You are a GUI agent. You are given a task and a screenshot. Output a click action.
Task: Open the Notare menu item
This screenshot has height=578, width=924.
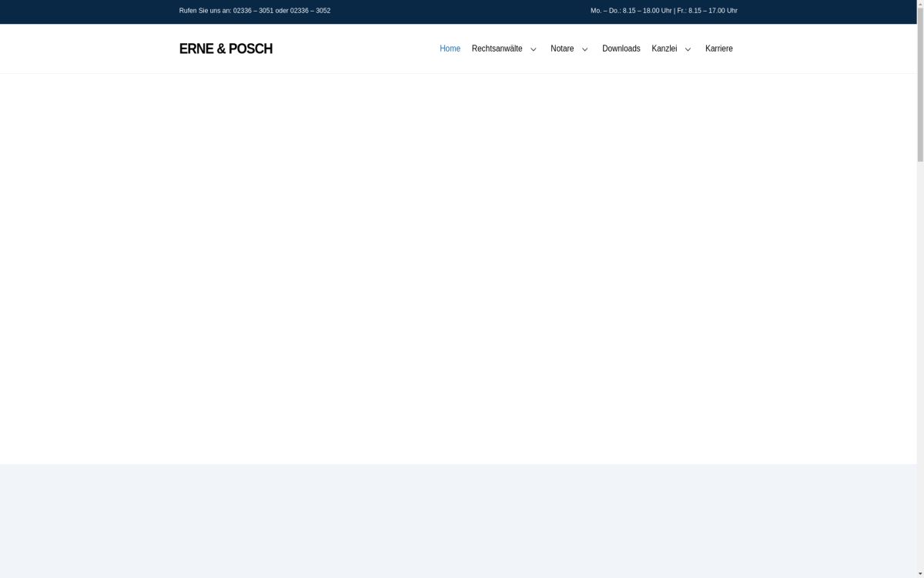click(x=562, y=49)
